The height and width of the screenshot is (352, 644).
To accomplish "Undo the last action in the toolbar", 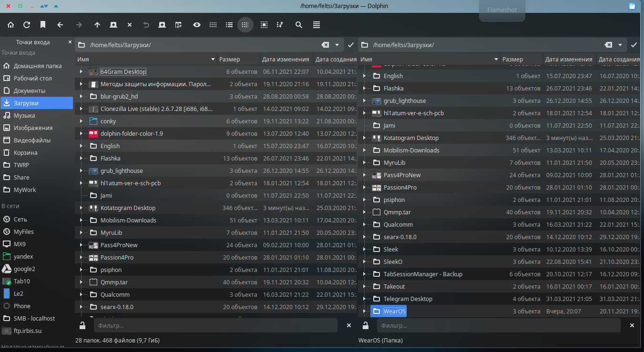I will 146,25.
